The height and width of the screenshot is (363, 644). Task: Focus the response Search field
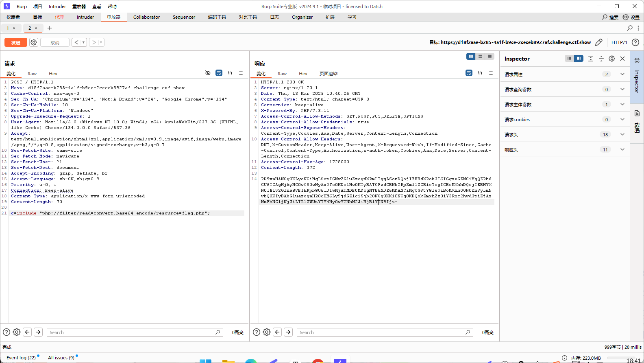pos(385,332)
